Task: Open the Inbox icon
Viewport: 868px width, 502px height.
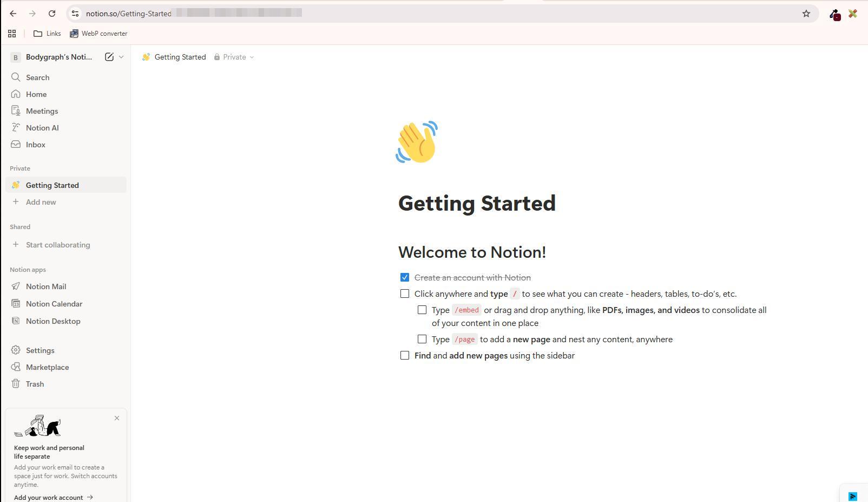Action: [16, 145]
